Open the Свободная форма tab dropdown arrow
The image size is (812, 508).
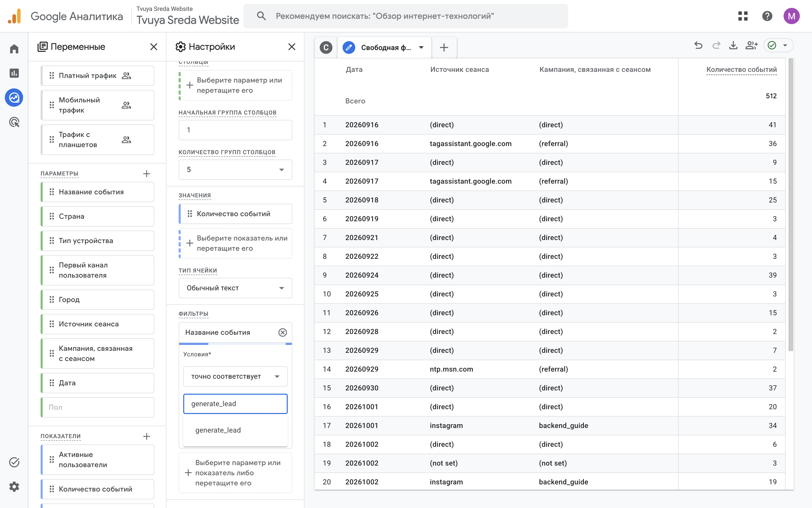421,47
